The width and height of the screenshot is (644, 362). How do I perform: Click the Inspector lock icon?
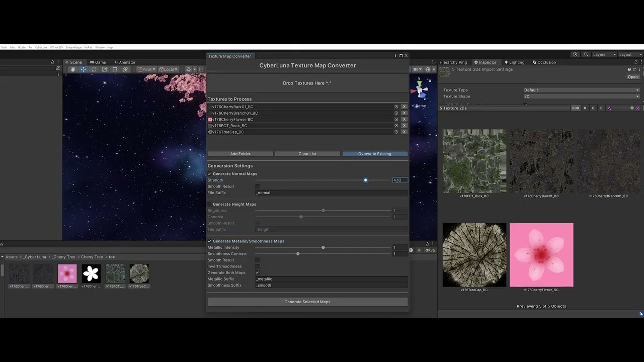pos(636,62)
